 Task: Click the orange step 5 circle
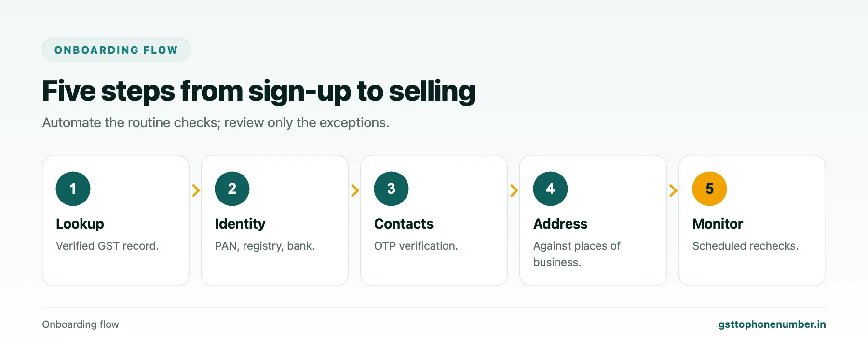pyautogui.click(x=709, y=189)
